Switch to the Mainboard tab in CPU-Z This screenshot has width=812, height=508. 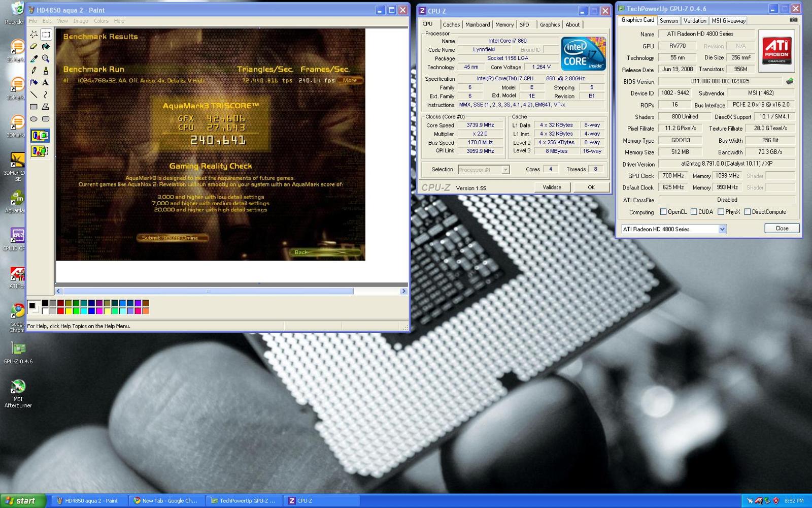coord(478,24)
